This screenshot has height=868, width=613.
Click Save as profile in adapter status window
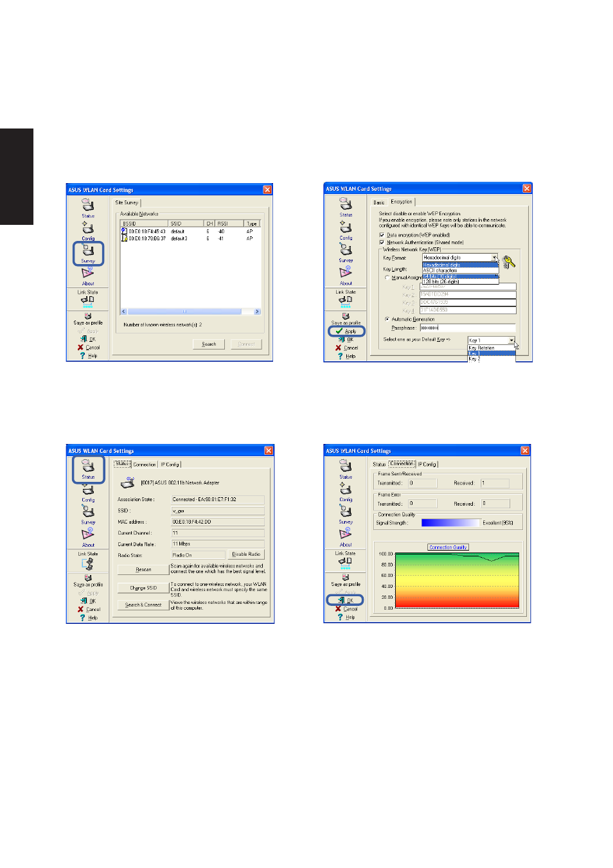click(x=88, y=581)
